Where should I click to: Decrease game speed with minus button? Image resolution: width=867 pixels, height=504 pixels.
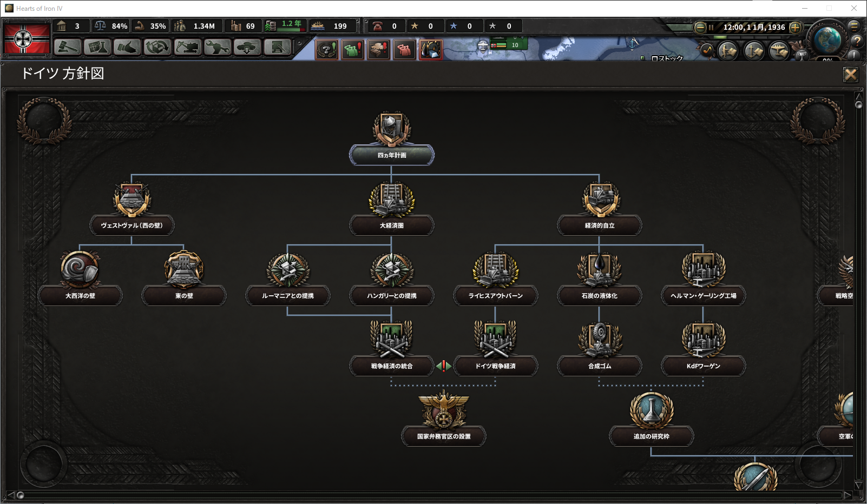tap(700, 27)
